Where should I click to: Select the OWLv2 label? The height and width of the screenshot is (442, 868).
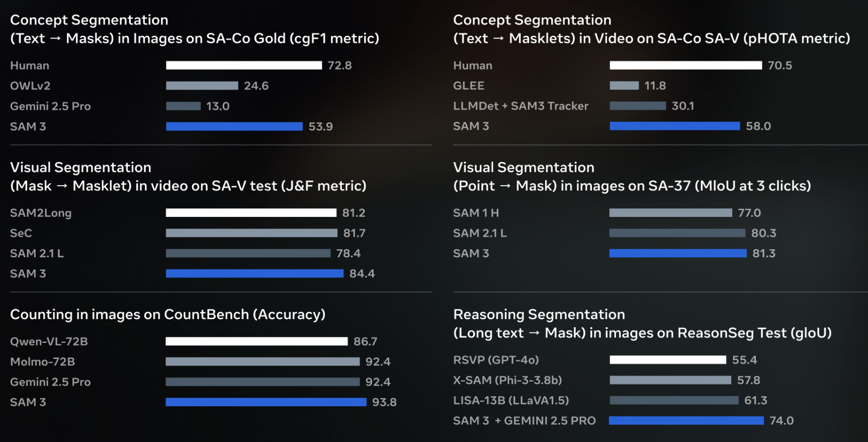30,86
